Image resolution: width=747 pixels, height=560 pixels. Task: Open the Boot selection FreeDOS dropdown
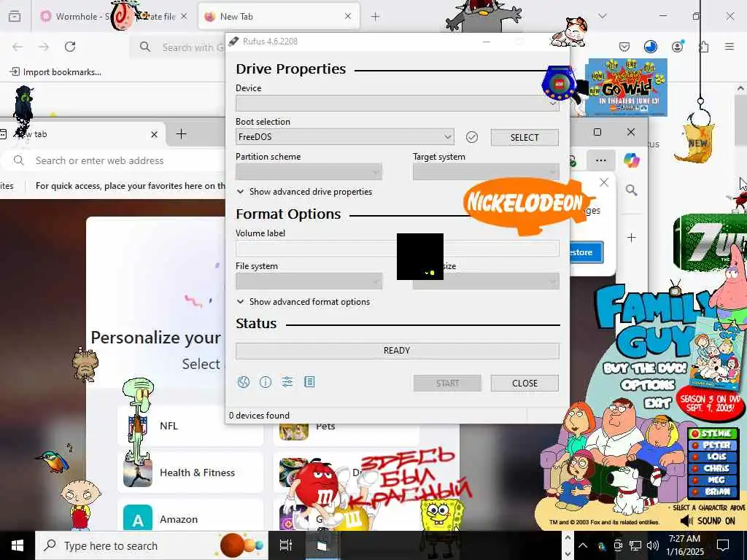click(x=344, y=137)
